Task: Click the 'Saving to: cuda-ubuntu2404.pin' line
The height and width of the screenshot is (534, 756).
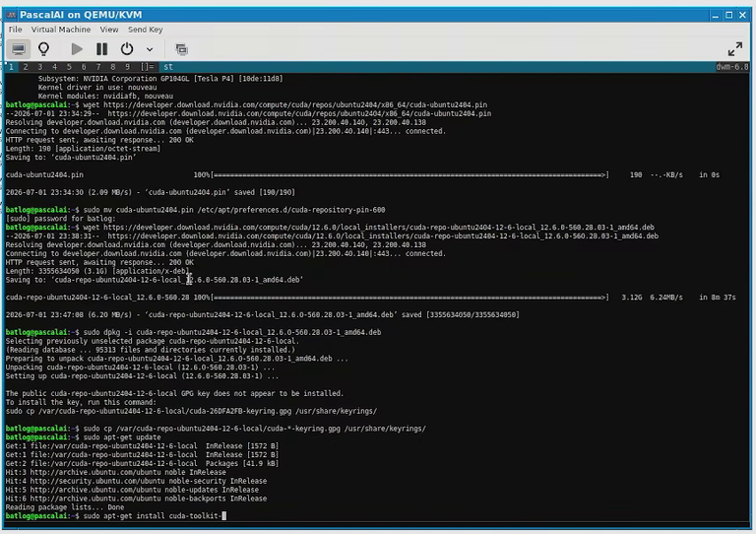Action: click(x=71, y=158)
